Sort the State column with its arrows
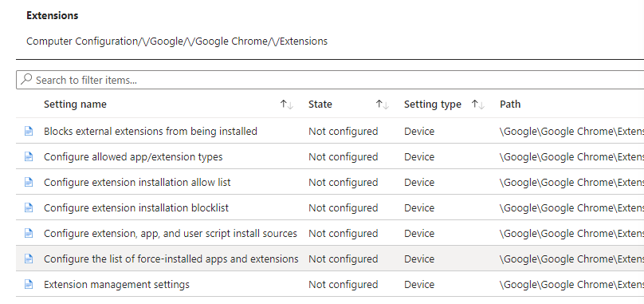Screen dimensions: 644x304 point(382,105)
